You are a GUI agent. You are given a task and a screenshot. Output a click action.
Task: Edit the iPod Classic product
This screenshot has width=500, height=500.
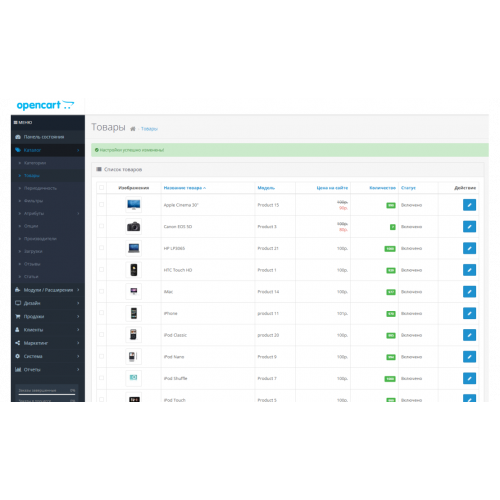pyautogui.click(x=469, y=335)
